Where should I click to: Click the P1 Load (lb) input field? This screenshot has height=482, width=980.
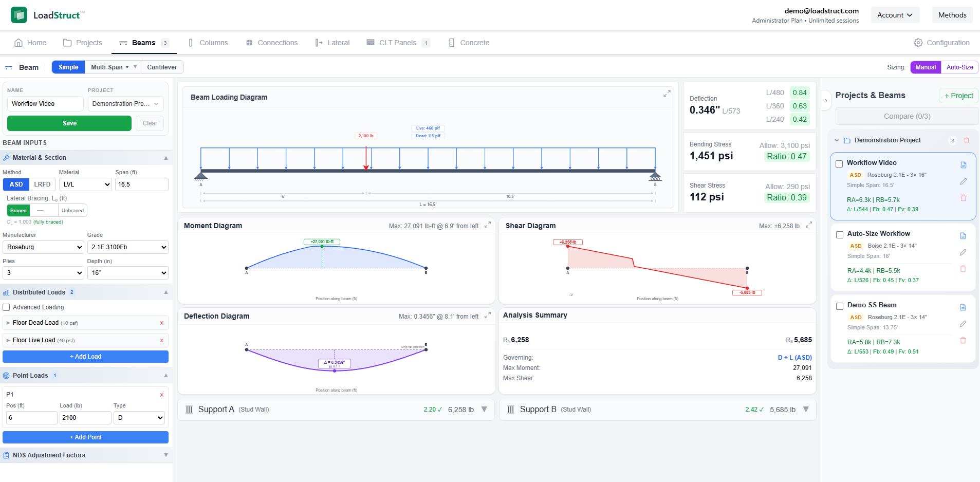85,418
